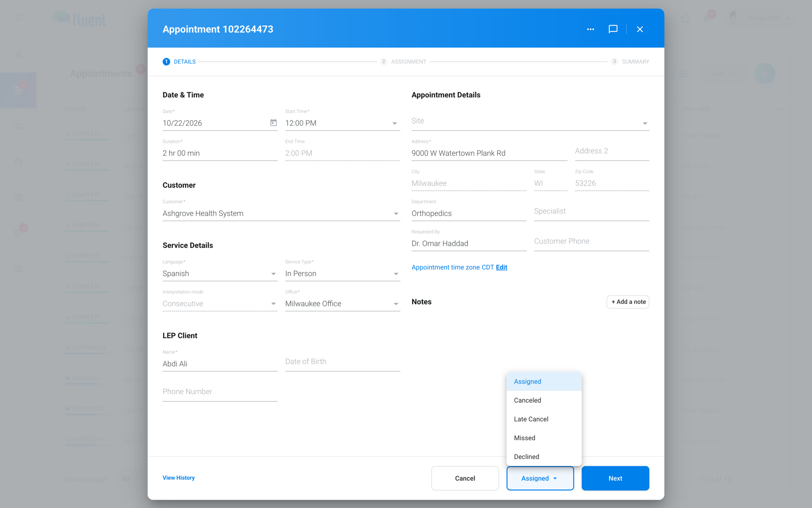Open the Service Type dropdown
Screen dimensions: 812x508
[x=343, y=274]
